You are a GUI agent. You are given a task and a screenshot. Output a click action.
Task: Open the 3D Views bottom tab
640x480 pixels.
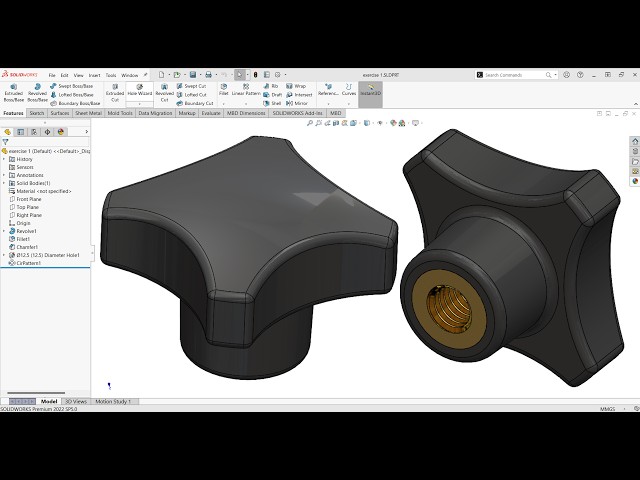(x=76, y=402)
